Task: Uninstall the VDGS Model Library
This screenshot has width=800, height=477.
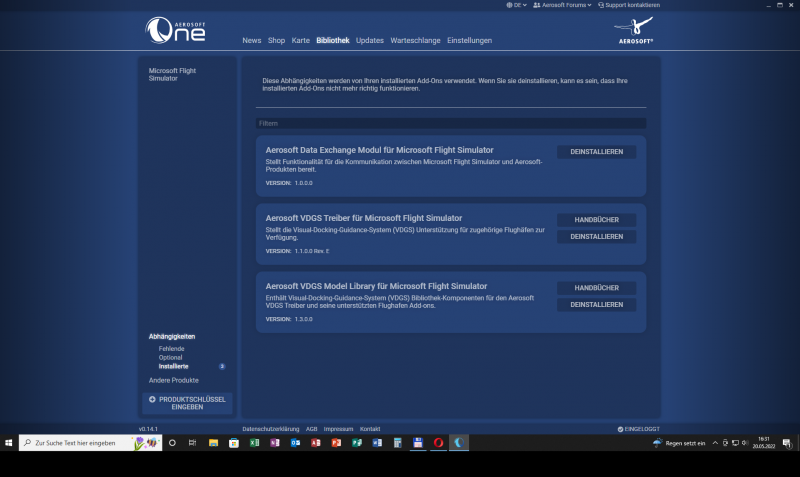Action: tap(596, 305)
